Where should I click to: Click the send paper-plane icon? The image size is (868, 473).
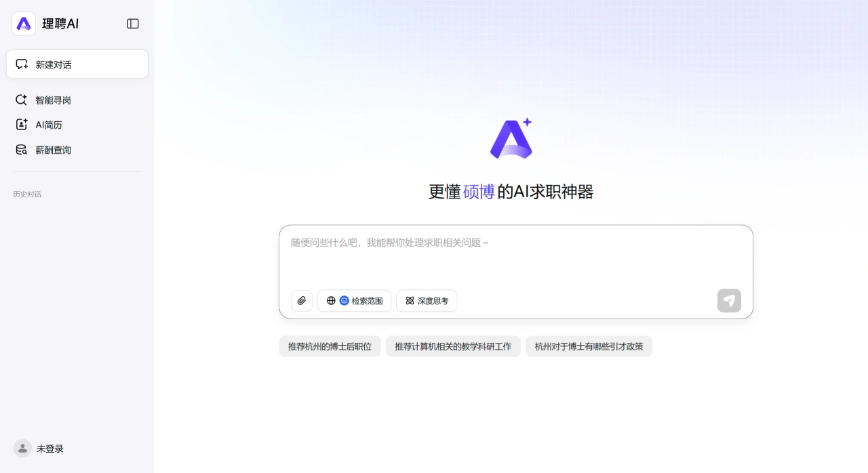pos(729,300)
